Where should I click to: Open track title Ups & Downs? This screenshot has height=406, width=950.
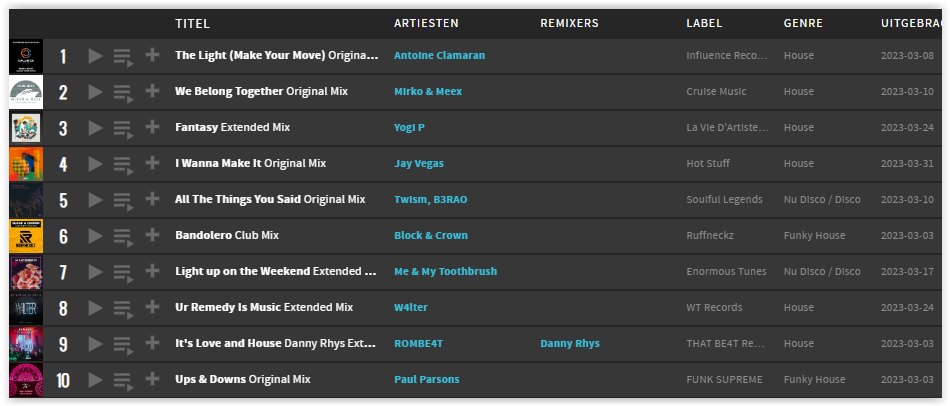coord(210,379)
